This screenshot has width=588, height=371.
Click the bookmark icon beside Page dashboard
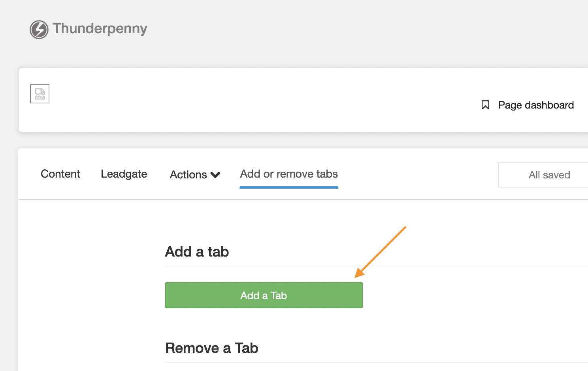[x=485, y=105]
